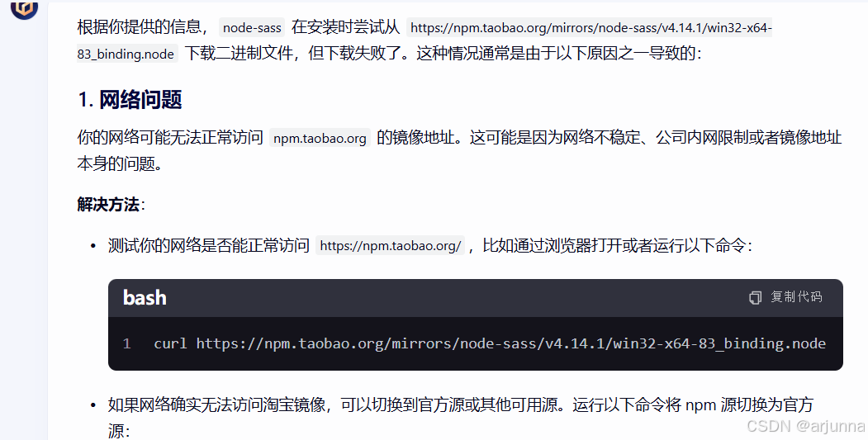Click the bullet text starting with 测试你的网络
This screenshot has width=868, height=440.
point(430,245)
